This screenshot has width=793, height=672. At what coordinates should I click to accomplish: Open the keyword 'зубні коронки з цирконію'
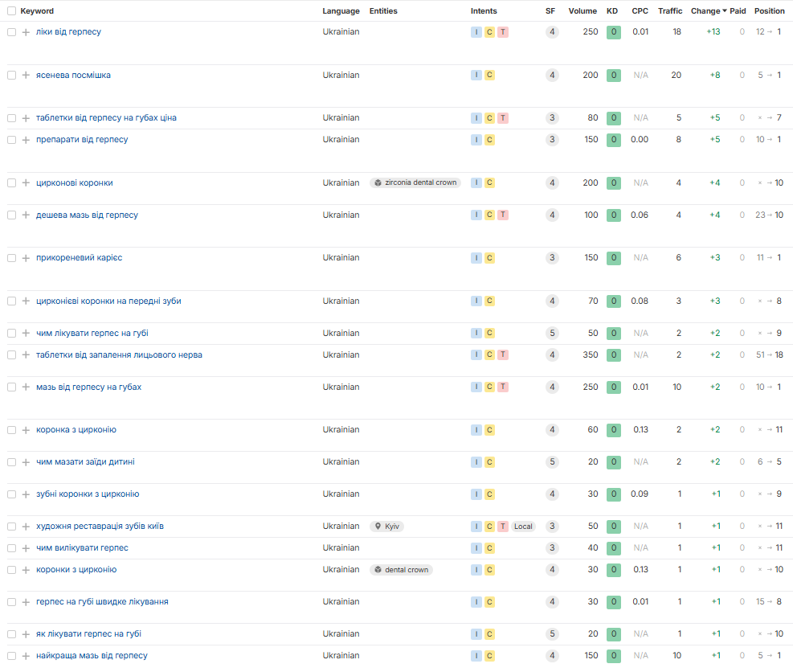tap(88, 494)
